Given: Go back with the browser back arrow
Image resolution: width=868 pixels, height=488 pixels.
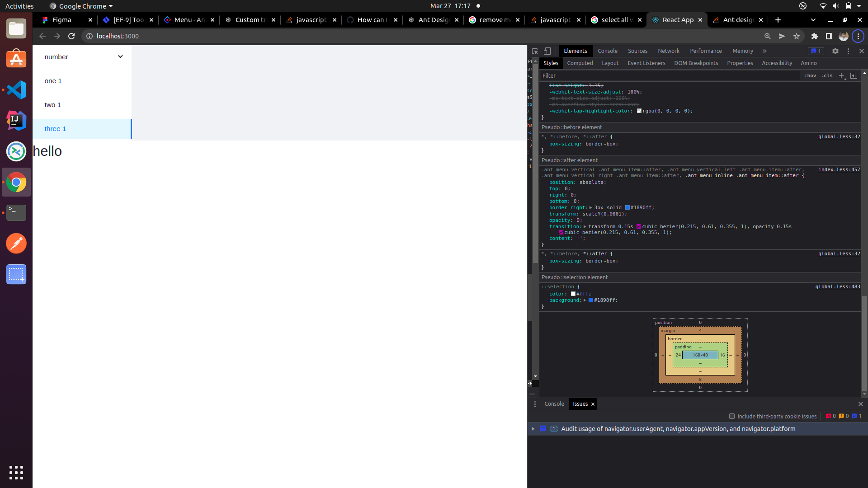Looking at the screenshot, I should click(x=42, y=36).
